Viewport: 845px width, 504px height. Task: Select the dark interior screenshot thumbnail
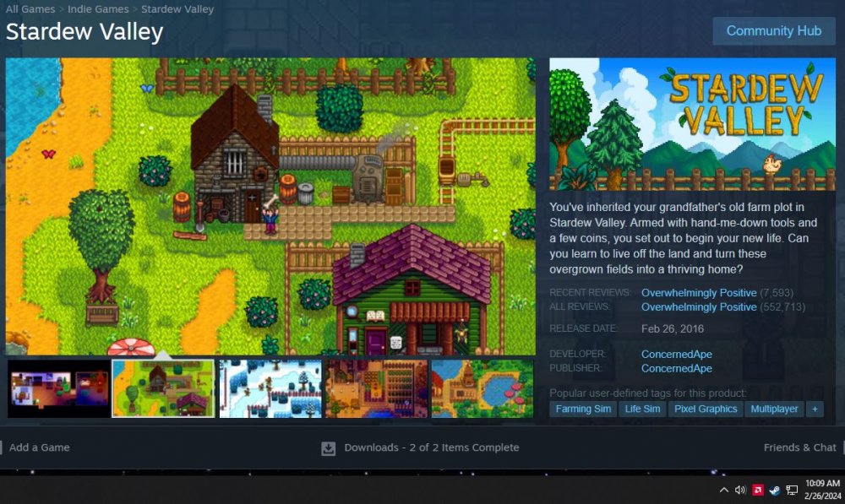59,389
